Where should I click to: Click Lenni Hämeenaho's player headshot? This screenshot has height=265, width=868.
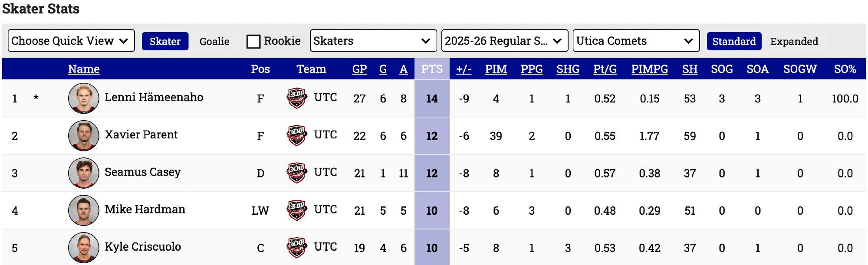[84, 98]
